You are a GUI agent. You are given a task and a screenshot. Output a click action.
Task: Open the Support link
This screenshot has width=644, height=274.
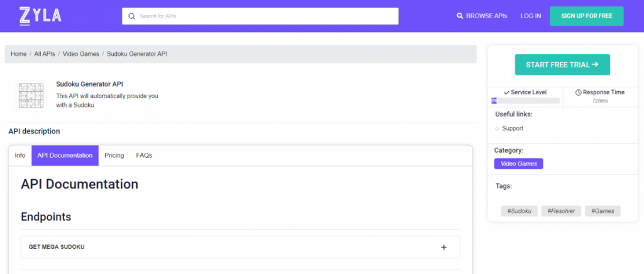513,128
